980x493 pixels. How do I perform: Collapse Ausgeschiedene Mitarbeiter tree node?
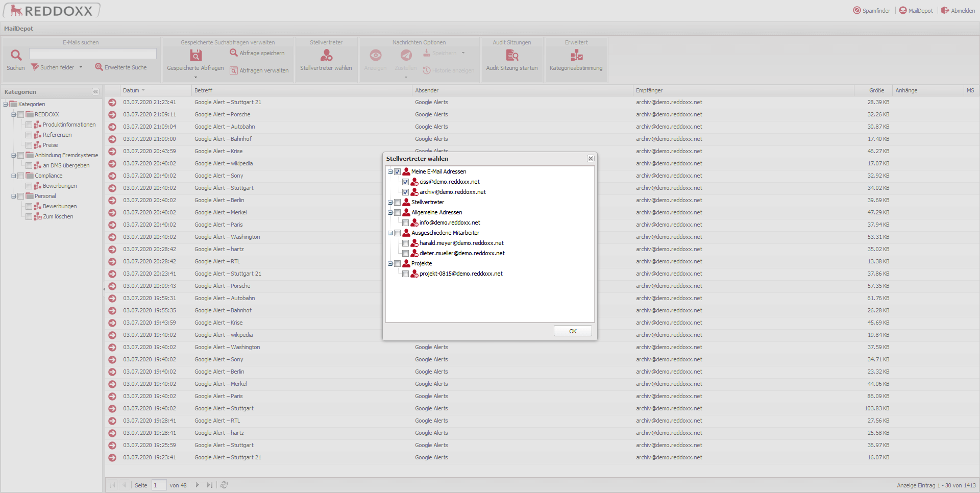pyautogui.click(x=390, y=233)
